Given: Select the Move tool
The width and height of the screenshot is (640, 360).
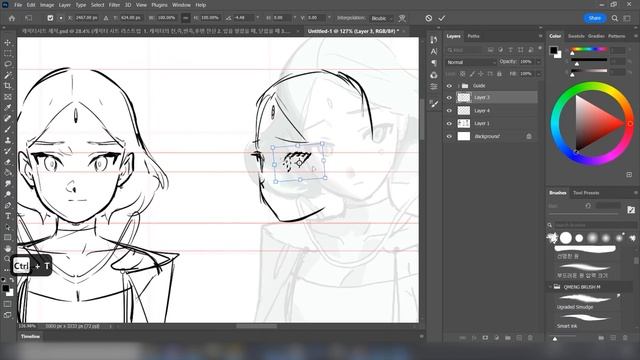Looking at the screenshot, I should [x=7, y=42].
